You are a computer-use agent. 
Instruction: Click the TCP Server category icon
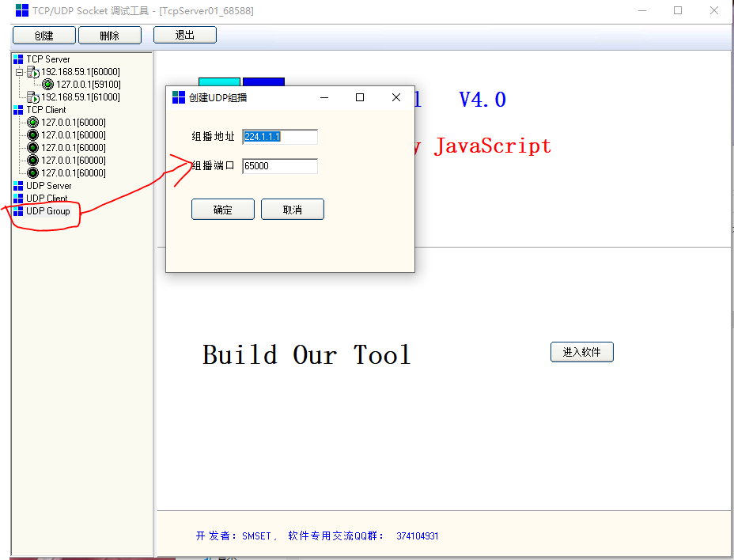(18, 59)
